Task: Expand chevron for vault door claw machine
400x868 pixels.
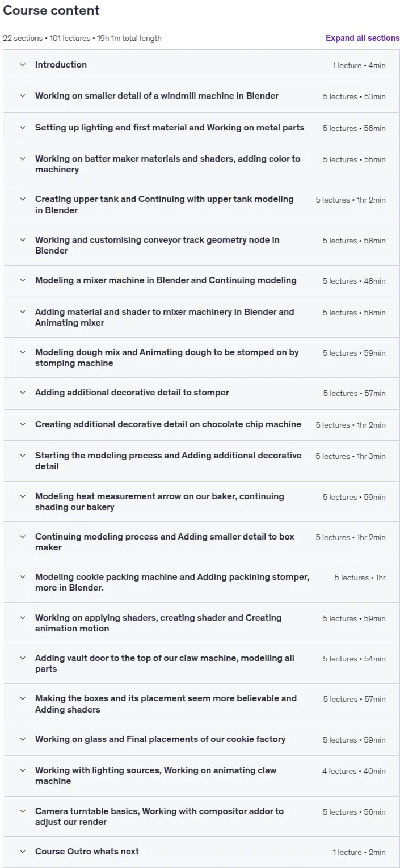Action: click(x=23, y=658)
